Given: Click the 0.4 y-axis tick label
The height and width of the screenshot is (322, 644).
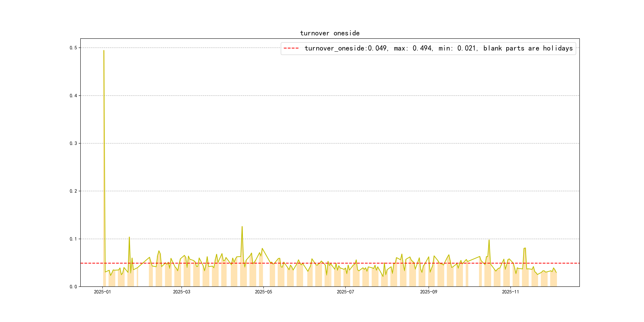Looking at the screenshot, I should pyautogui.click(x=73, y=95).
